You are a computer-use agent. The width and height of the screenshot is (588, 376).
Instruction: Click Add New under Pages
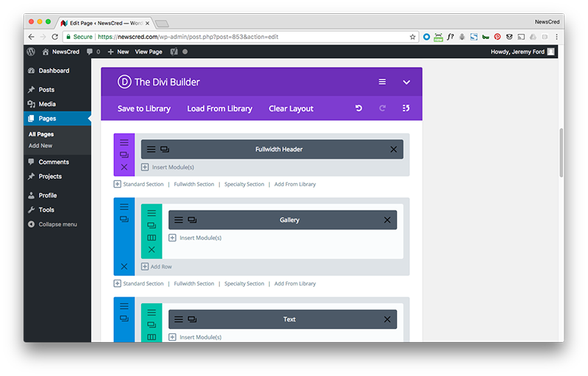[x=40, y=146]
